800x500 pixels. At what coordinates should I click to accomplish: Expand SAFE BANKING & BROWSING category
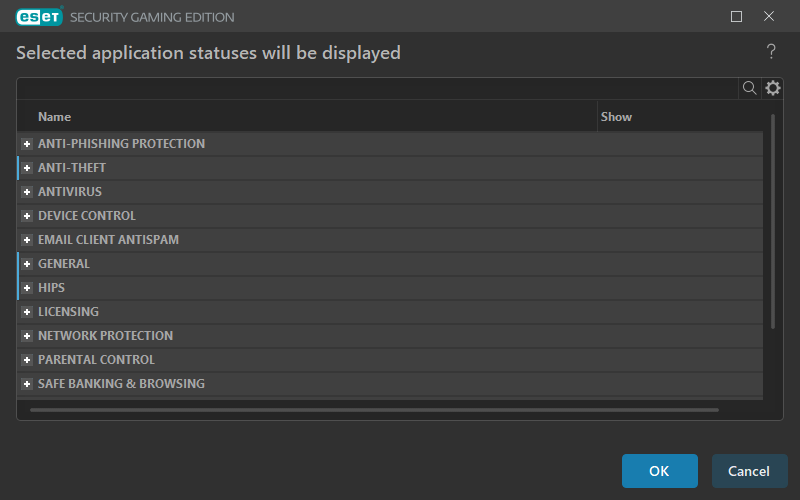point(27,384)
